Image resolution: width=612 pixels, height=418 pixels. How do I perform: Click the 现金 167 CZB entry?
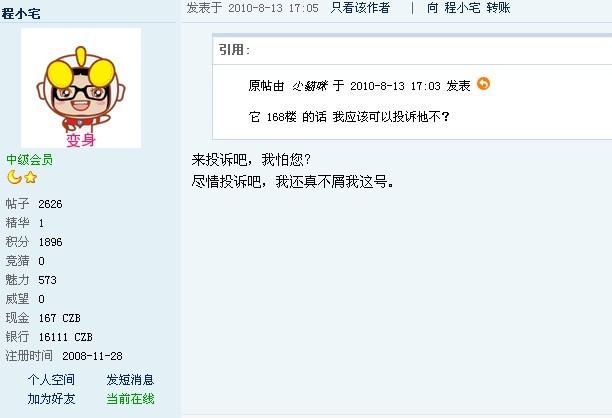click(43, 318)
